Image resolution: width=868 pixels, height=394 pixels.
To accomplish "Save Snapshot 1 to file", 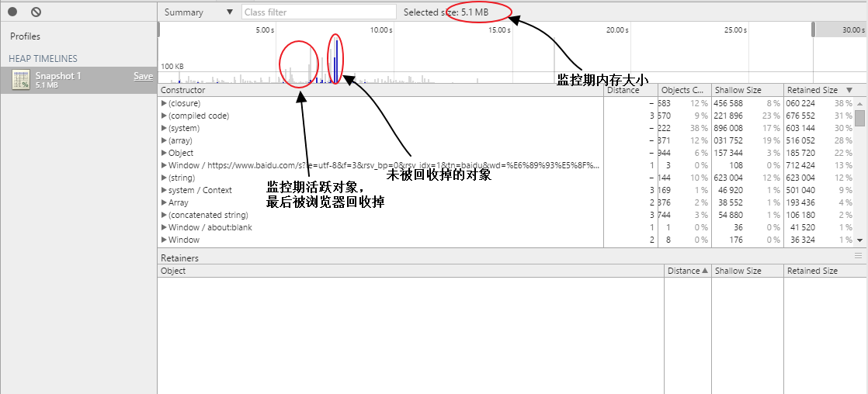I will pos(144,76).
